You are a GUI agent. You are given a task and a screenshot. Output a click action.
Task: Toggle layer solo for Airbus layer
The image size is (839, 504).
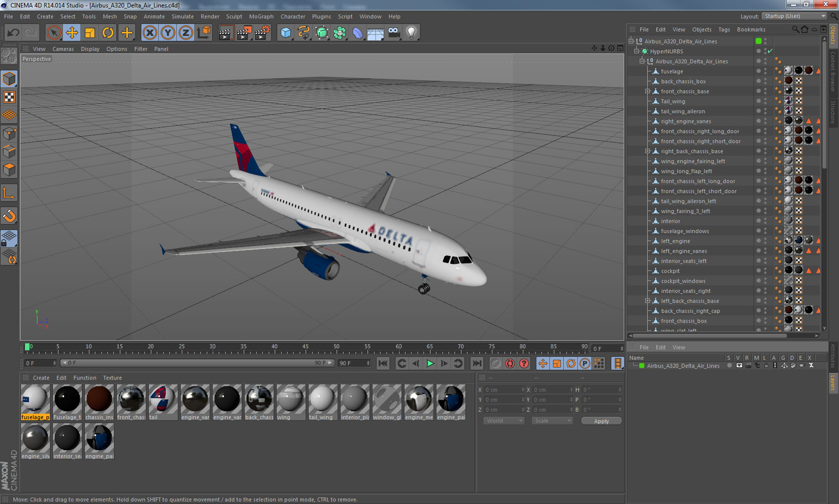pyautogui.click(x=729, y=366)
